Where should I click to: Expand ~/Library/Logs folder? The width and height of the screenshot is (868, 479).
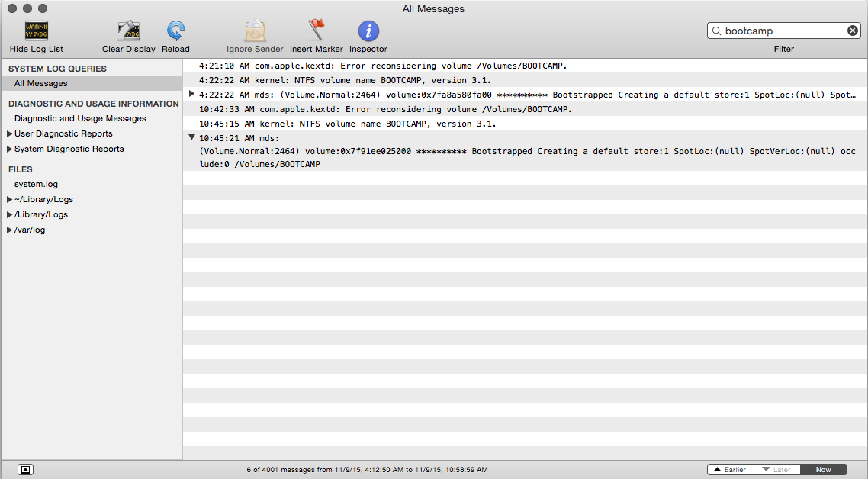point(9,199)
